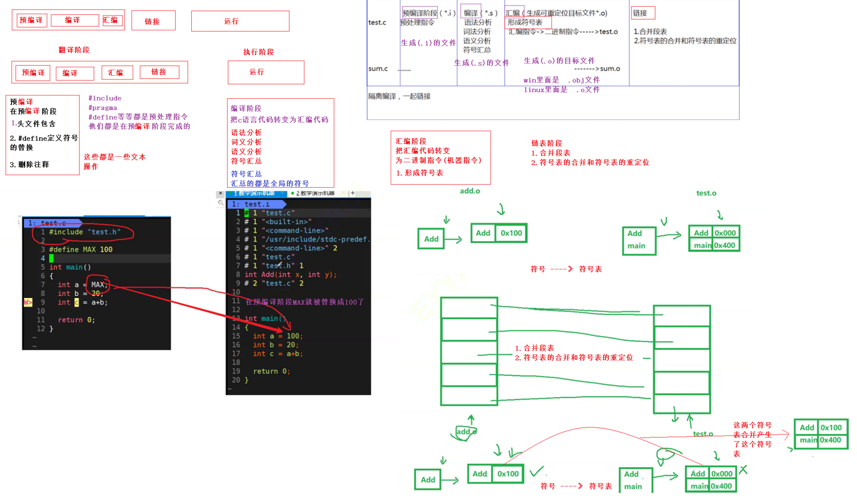This screenshot has height=504, width=857.
Task: Click the W> warning marker on line 9
Action: (x=28, y=302)
